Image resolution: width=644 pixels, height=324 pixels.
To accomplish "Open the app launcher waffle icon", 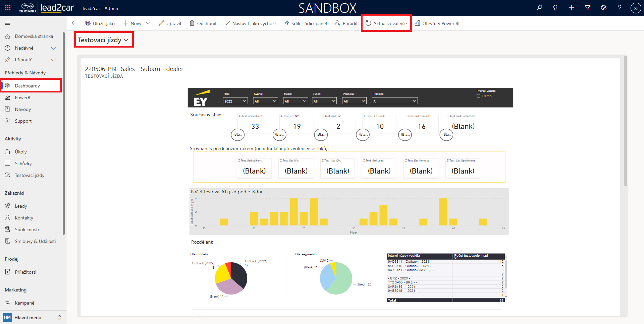I will tap(8, 8).
